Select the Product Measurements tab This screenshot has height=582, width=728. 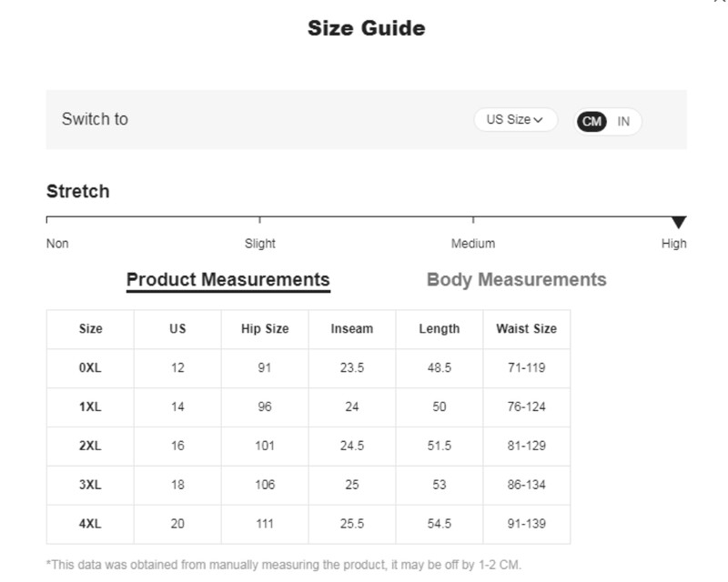[227, 280]
